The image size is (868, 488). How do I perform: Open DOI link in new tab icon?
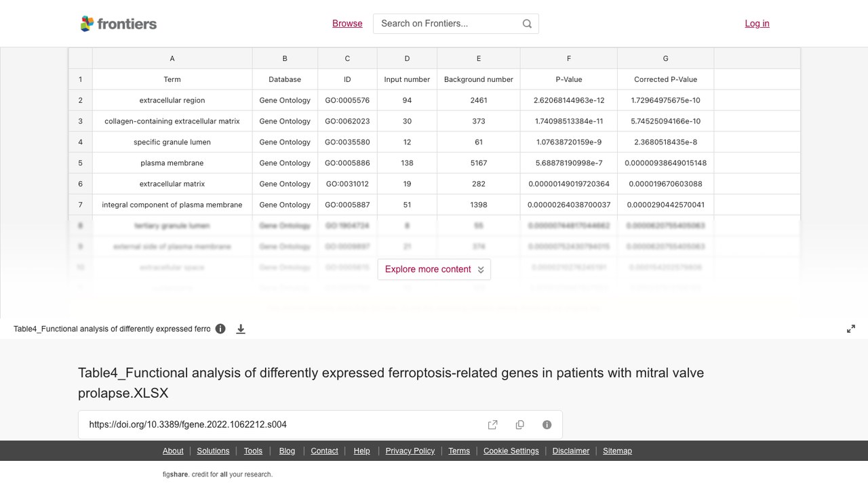pos(493,425)
